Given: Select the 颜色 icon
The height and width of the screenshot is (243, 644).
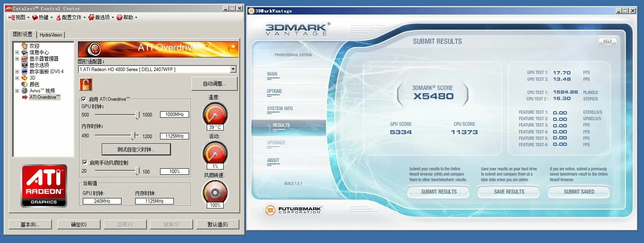Looking at the screenshot, I should coord(25,84).
